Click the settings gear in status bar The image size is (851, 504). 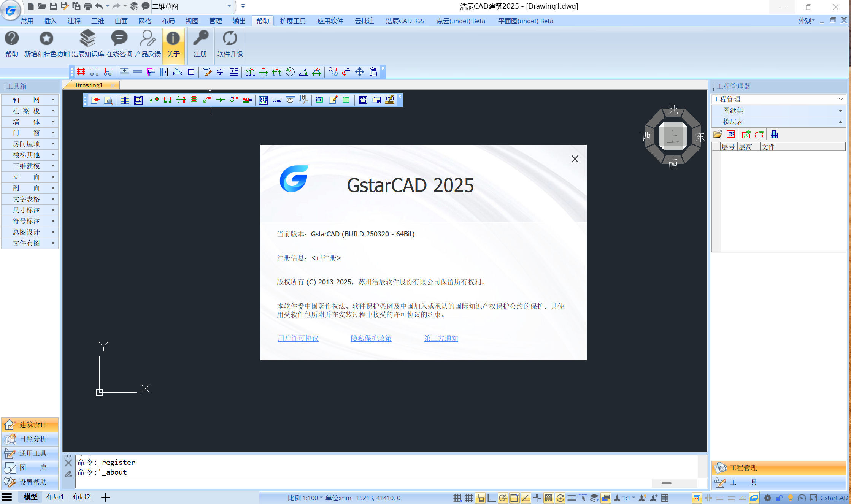point(767,498)
